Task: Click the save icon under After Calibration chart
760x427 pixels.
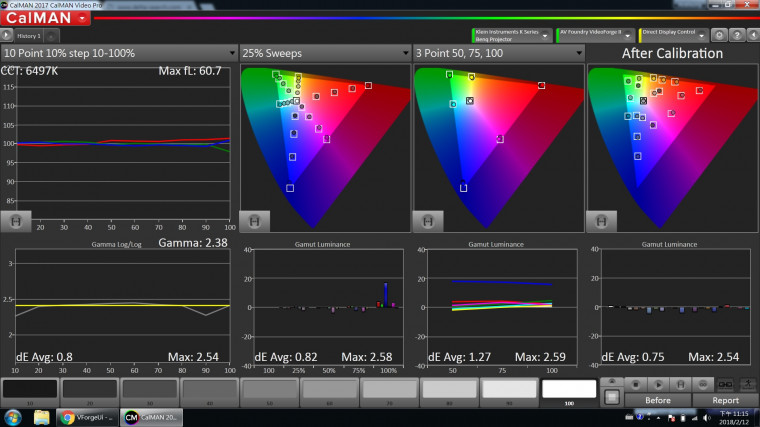Action: coord(602,221)
